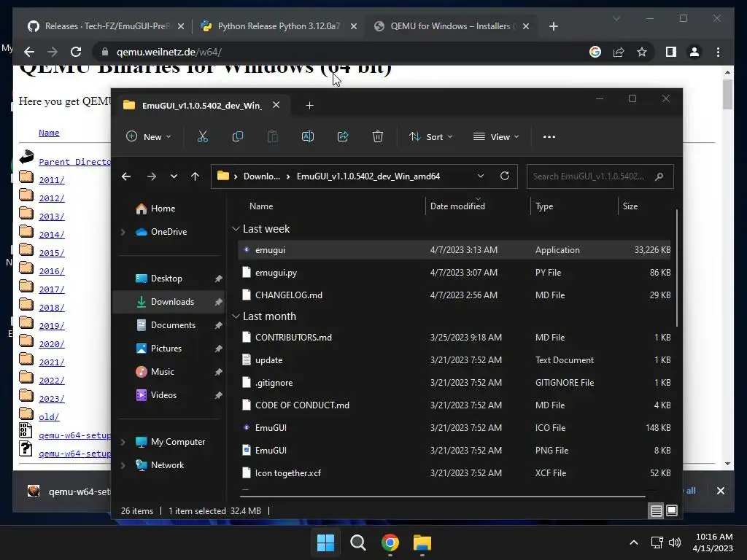Expand address bar history dropdown
The height and width of the screenshot is (560, 747).
481,176
